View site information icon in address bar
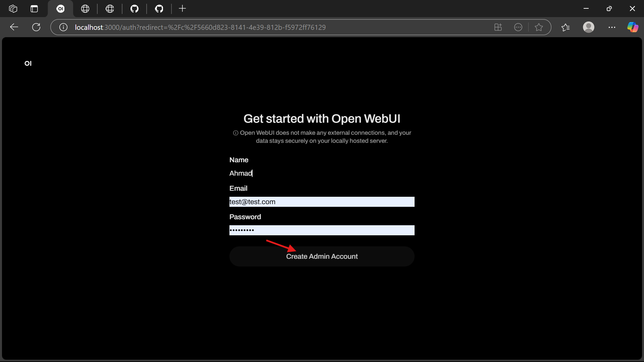The width and height of the screenshot is (644, 362). (63, 27)
